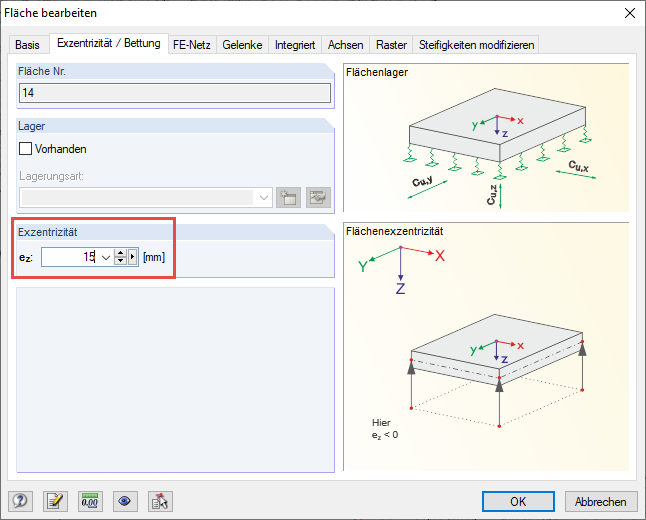Image resolution: width=646 pixels, height=520 pixels.
Task: Open the units and decimals icon
Action: coord(90,501)
